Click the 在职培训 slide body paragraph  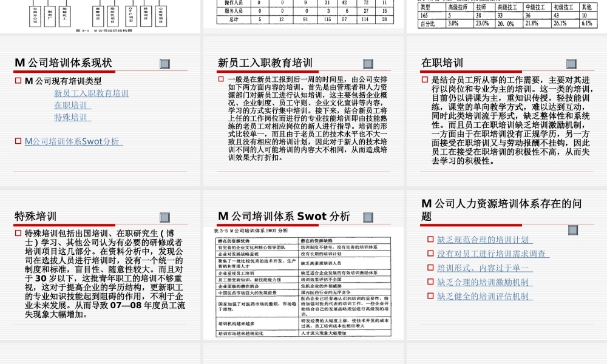click(x=512, y=120)
